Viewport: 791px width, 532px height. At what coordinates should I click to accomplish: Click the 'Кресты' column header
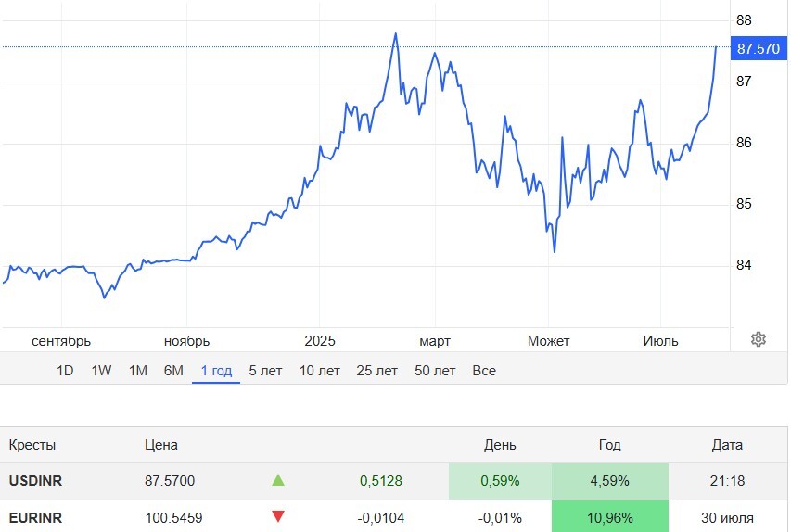[32, 445]
